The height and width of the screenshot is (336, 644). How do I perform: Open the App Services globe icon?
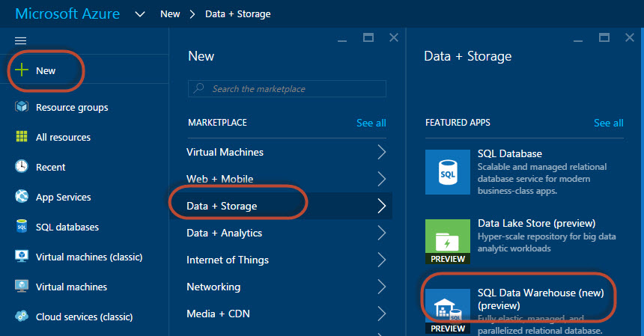pyautogui.click(x=22, y=197)
